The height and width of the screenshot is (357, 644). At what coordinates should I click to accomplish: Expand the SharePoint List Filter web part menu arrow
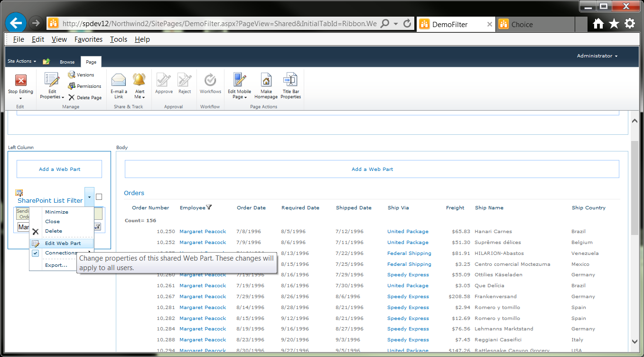[x=89, y=197]
